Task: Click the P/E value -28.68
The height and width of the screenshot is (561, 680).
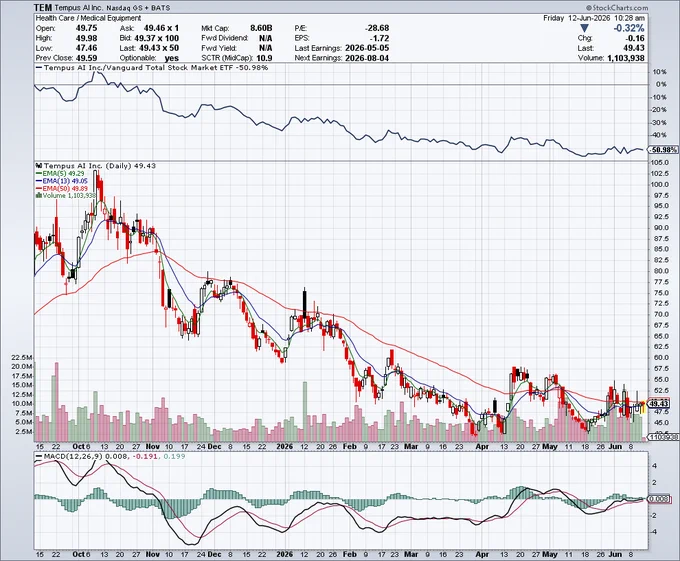Action: point(377,28)
